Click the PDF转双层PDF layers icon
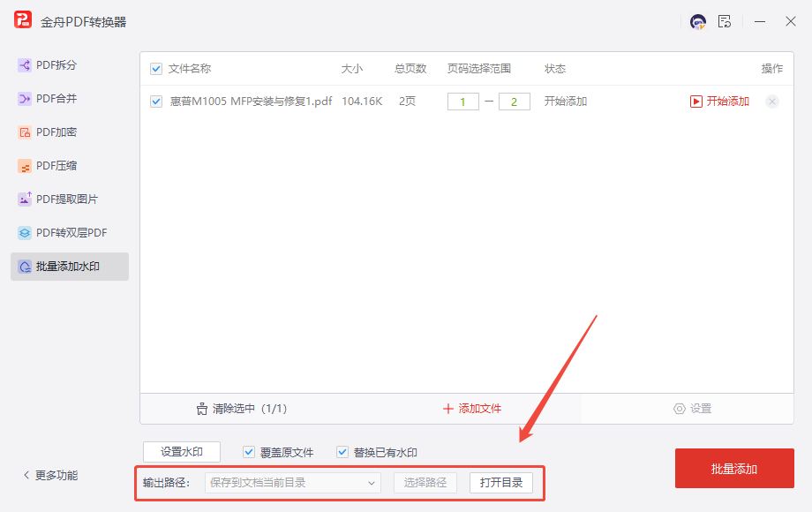 coord(25,233)
